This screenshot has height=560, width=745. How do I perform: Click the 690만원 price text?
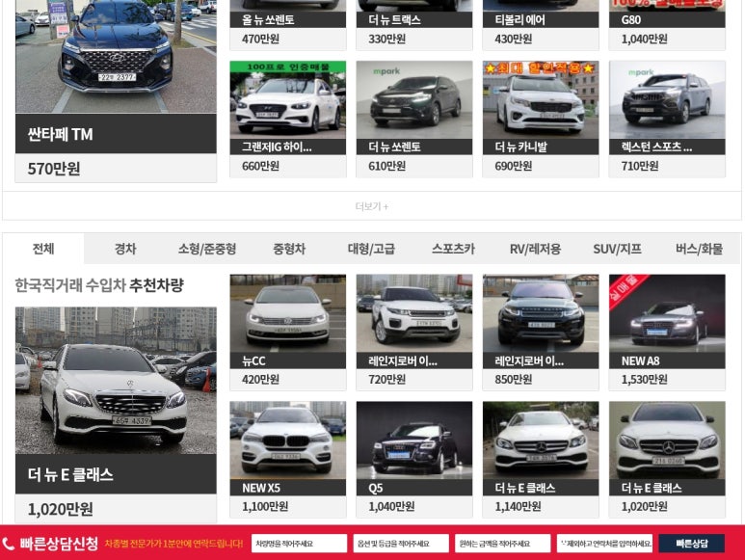pos(513,166)
